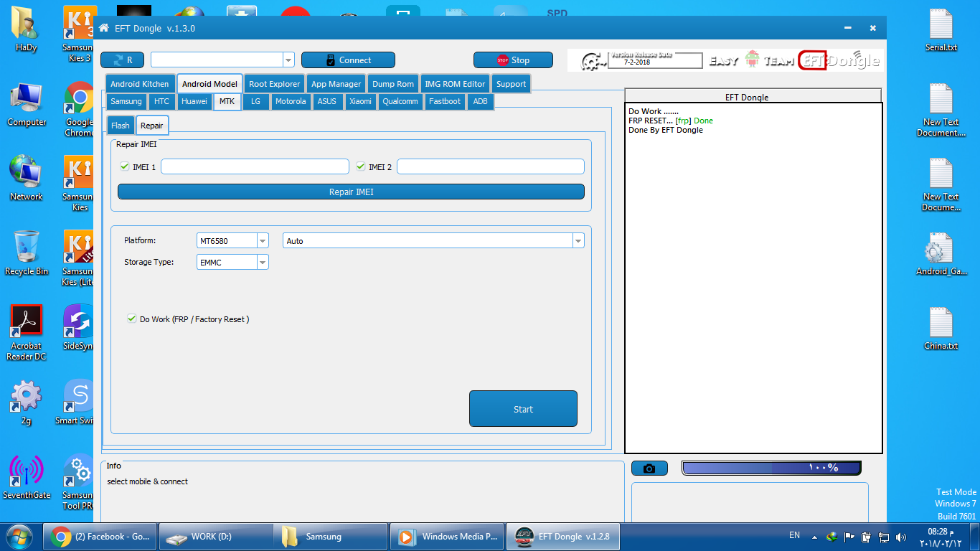Uncheck Do Work (FRP / Factory Reset)
This screenshot has width=980, height=551.
point(131,319)
